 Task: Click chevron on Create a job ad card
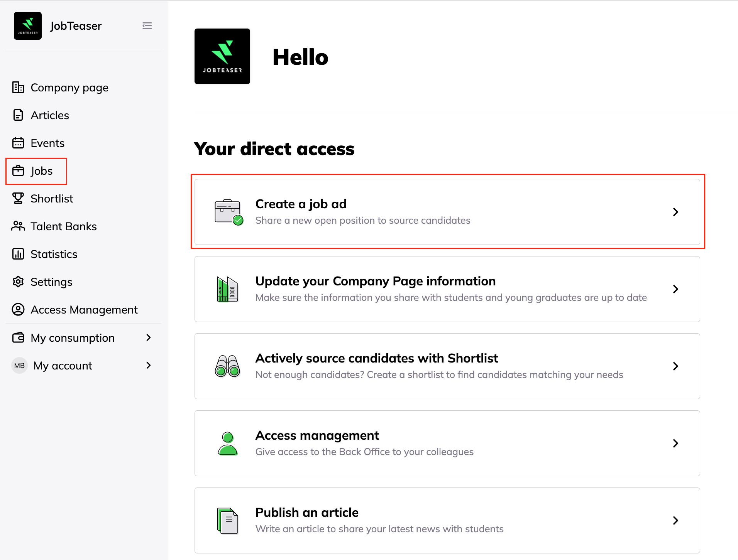[x=675, y=212]
